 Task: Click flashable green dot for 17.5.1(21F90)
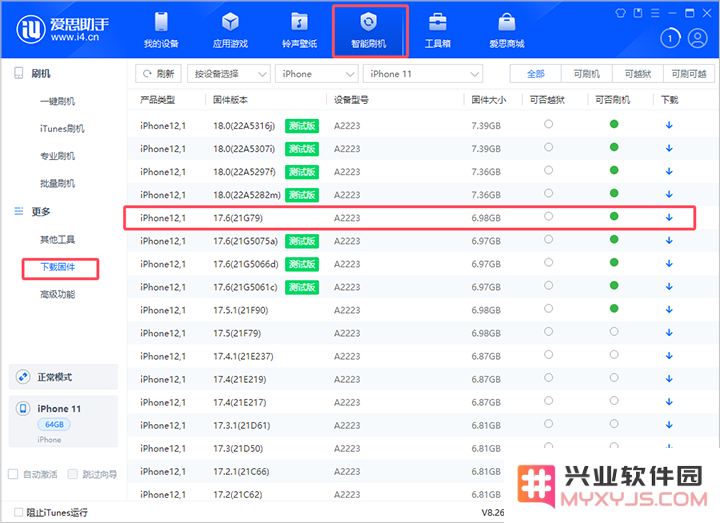coord(614,309)
